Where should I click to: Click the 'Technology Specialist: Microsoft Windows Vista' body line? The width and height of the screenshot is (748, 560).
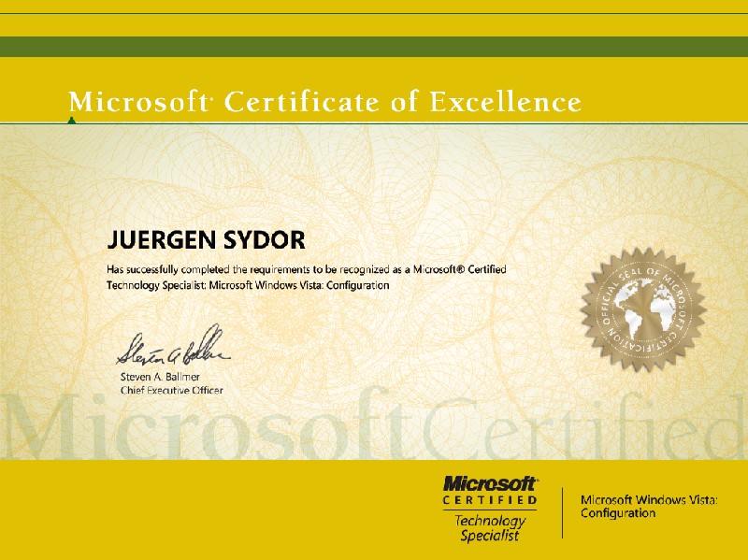[x=248, y=285]
